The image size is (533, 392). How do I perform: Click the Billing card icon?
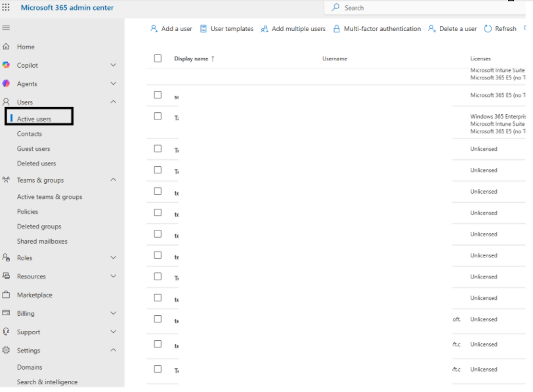(6, 313)
